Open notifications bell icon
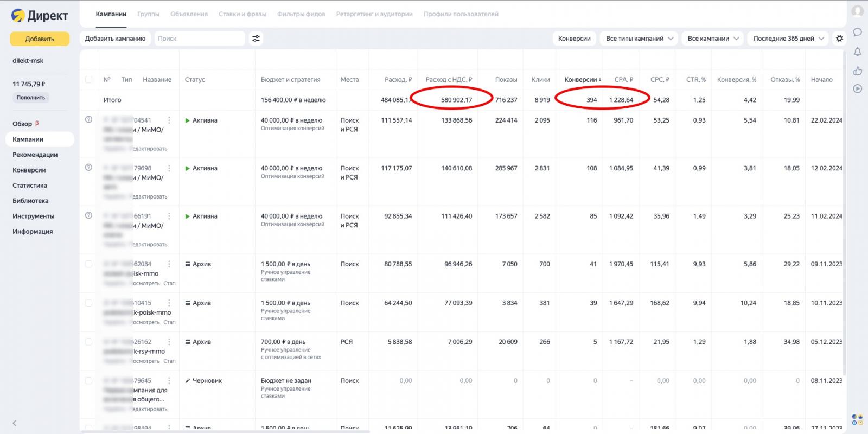The image size is (868, 434). [x=857, y=52]
